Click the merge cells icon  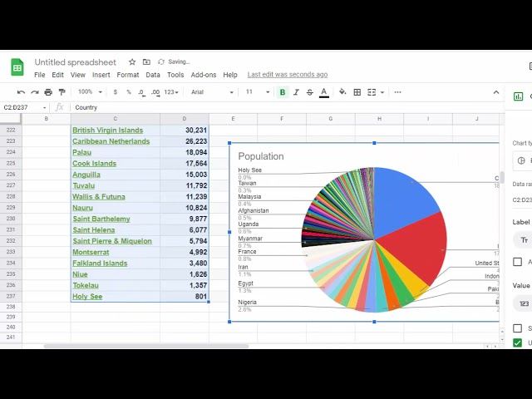pos(372,92)
